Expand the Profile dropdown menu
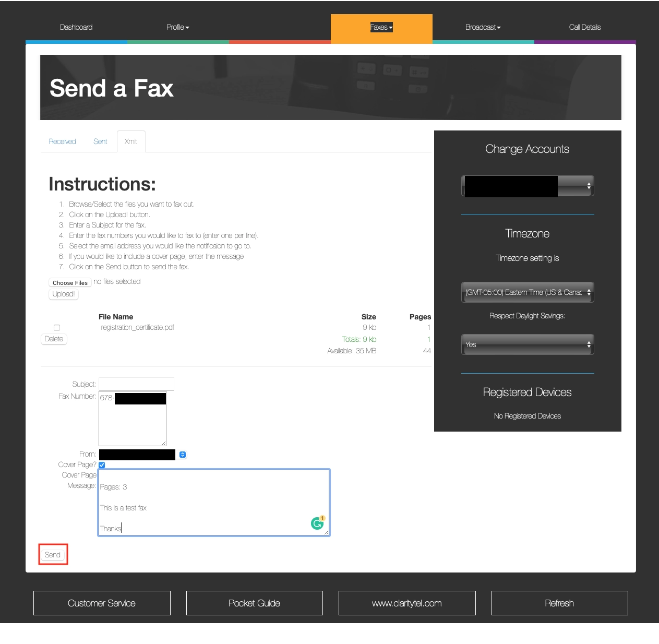The width and height of the screenshot is (659, 644). (x=177, y=27)
